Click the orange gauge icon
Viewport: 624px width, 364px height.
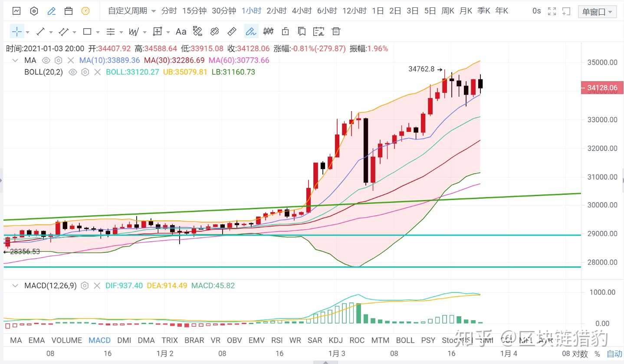point(85,11)
